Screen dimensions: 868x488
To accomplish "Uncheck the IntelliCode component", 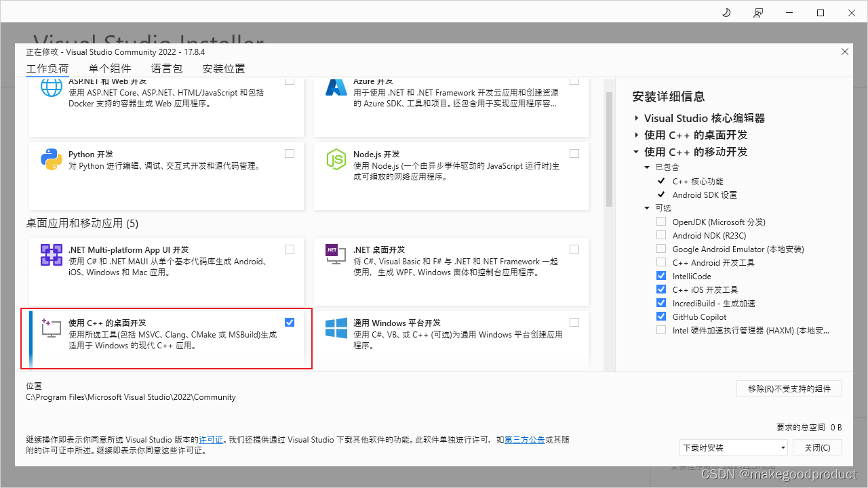I will tap(661, 276).
